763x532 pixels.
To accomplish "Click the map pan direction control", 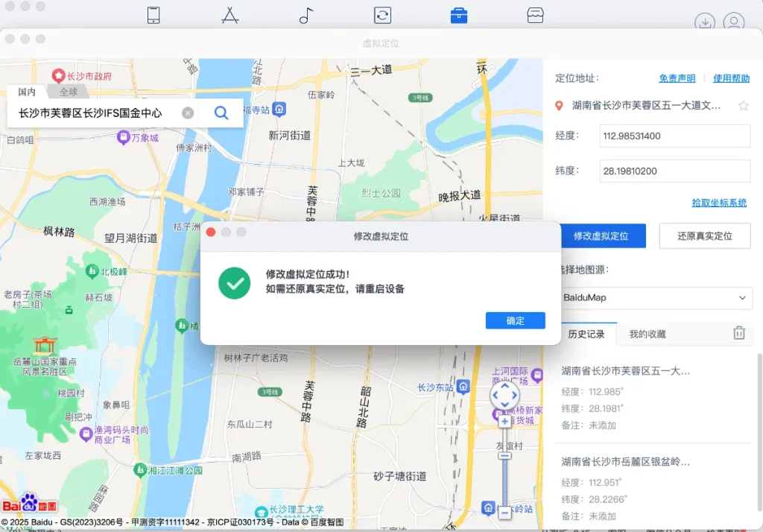I will click(504, 395).
